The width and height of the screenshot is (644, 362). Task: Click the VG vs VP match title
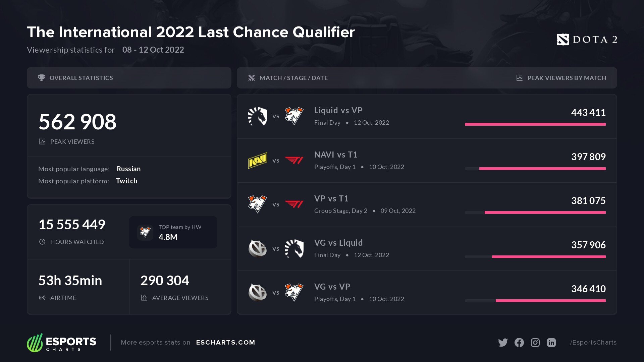[x=332, y=287]
